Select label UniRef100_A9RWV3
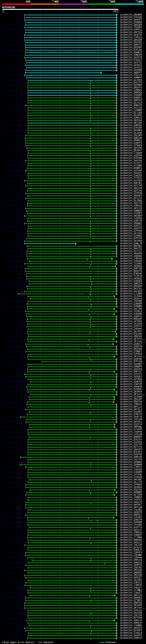This screenshot has width=146, height=644. point(131,78)
